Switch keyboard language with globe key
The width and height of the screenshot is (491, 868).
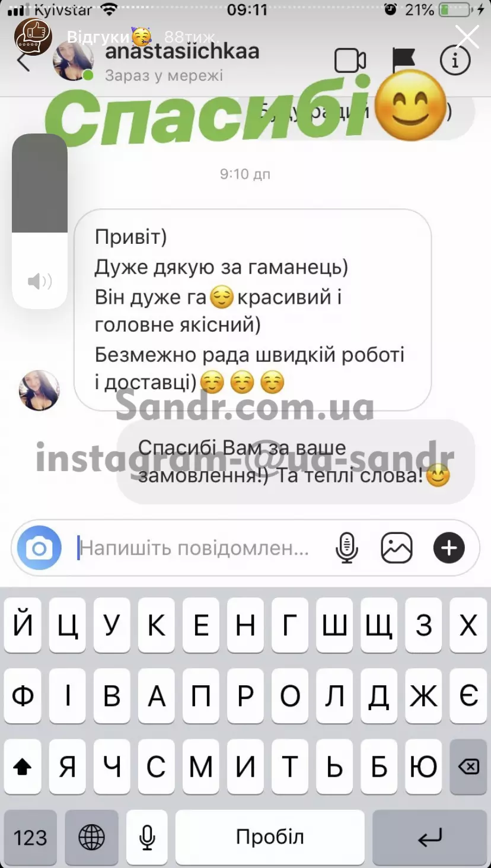(91, 838)
